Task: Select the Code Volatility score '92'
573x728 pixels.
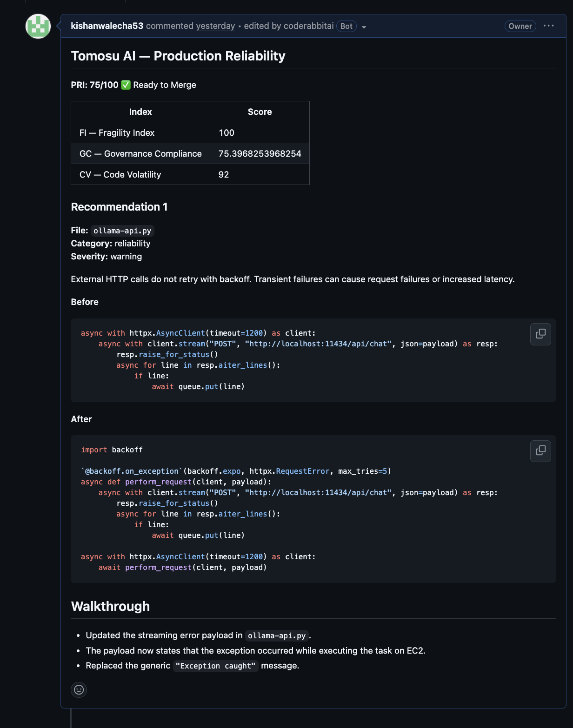Action: (260, 174)
